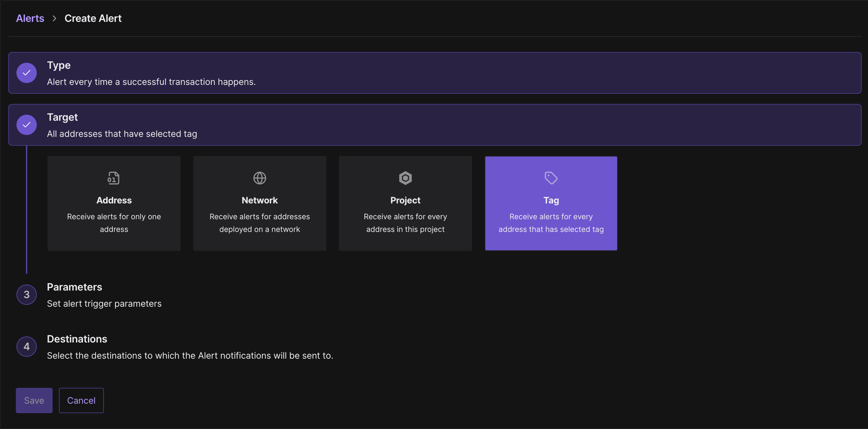The image size is (868, 429).
Task: Click 'Receive alerts for only one address' text
Action: tap(114, 223)
